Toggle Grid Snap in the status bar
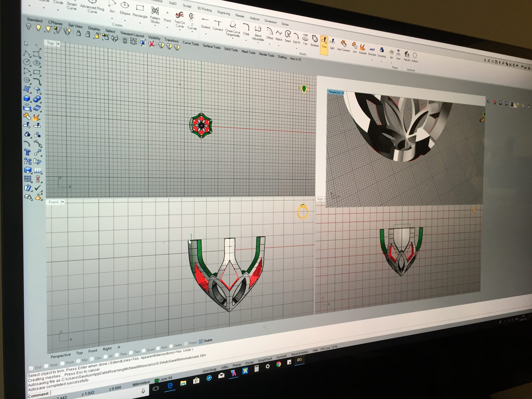This screenshot has height=399, width=532. tap(209, 370)
